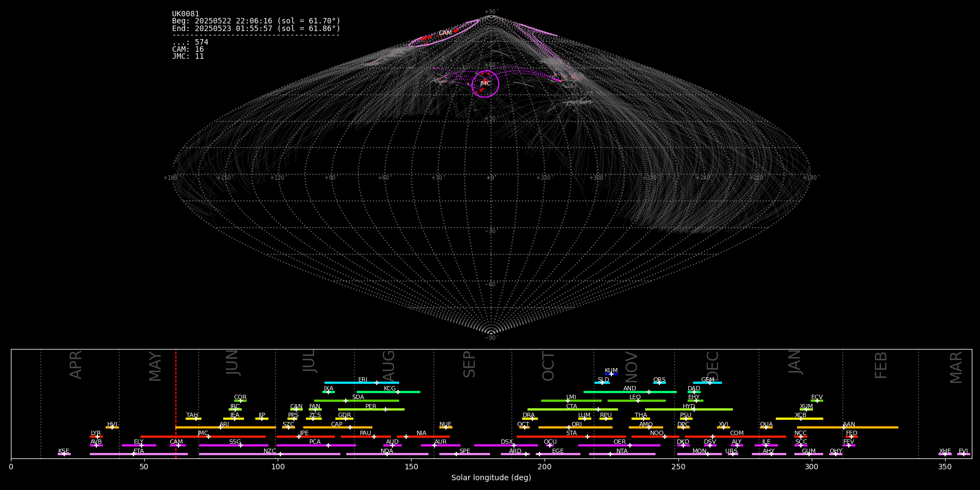Click the 200 tick on solar longitude axis
The width and height of the screenshot is (980, 490).
click(544, 467)
